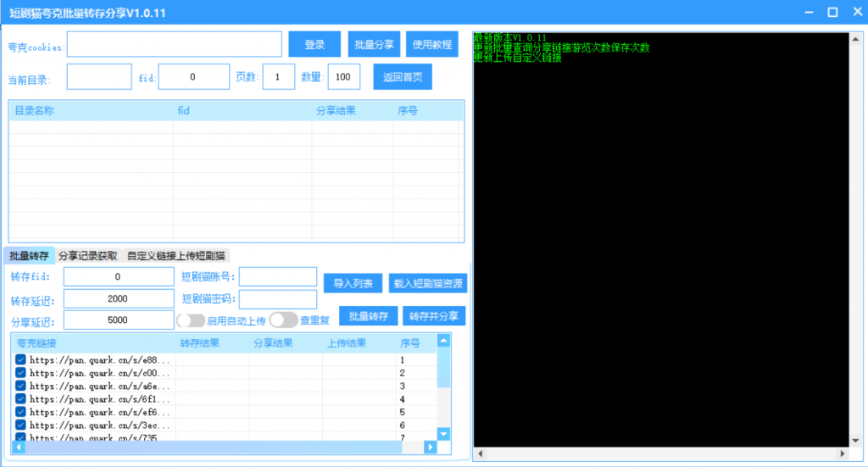Click the link list scroll left arrow
This screenshot has width=868, height=467.
[19, 447]
